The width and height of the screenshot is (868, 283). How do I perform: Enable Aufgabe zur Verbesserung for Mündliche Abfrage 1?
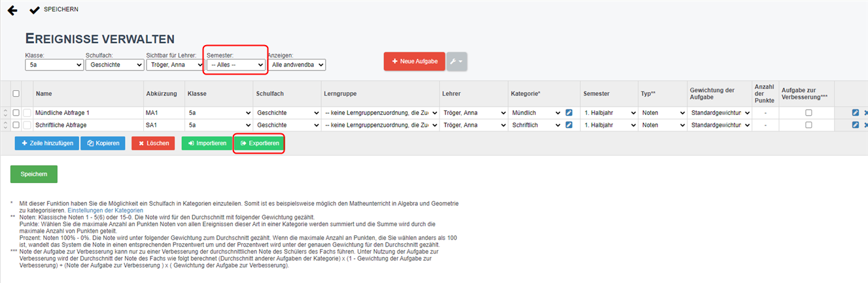click(808, 113)
